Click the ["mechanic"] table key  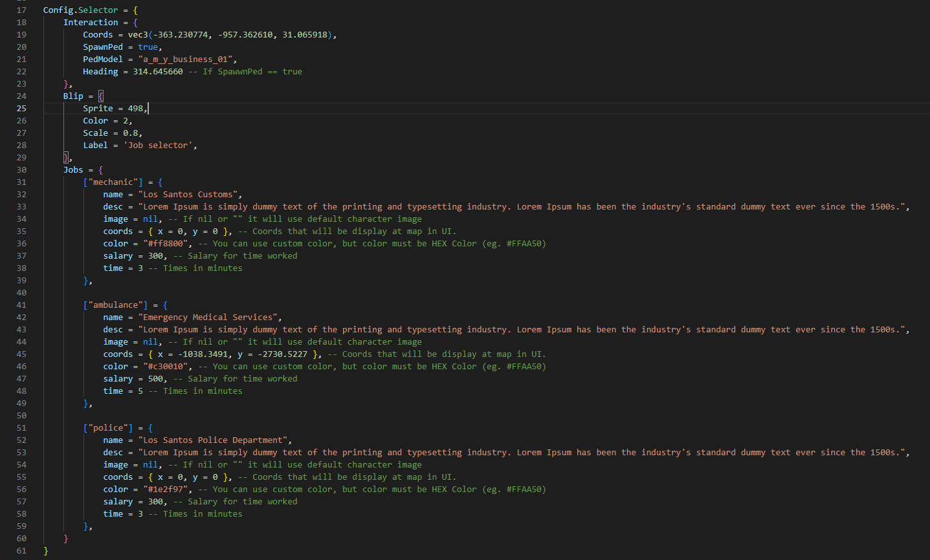(113, 182)
